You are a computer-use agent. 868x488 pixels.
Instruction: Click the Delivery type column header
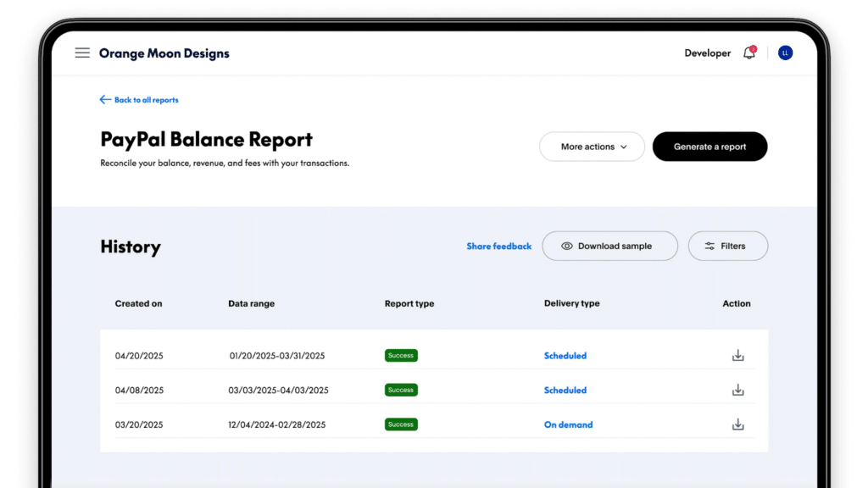pyautogui.click(x=572, y=303)
